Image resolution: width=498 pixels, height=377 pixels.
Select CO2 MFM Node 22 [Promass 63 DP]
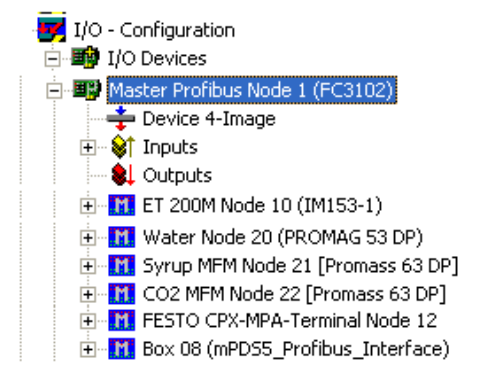pos(294,294)
